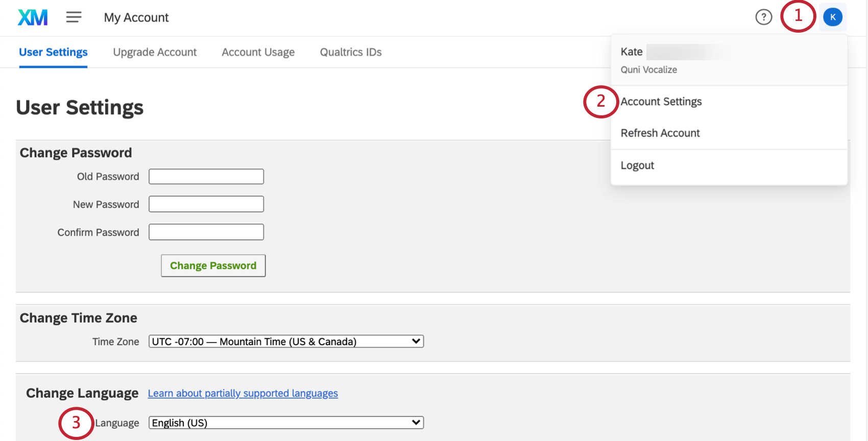Open the help question mark icon
Screen dimensions: 868x441
tap(763, 17)
